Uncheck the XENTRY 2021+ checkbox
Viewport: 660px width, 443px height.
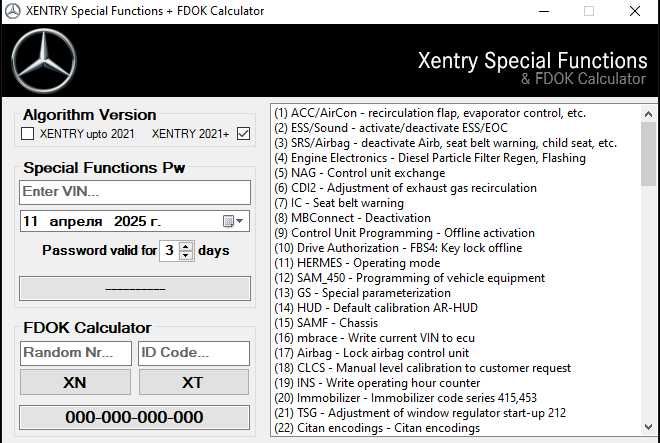(x=243, y=134)
